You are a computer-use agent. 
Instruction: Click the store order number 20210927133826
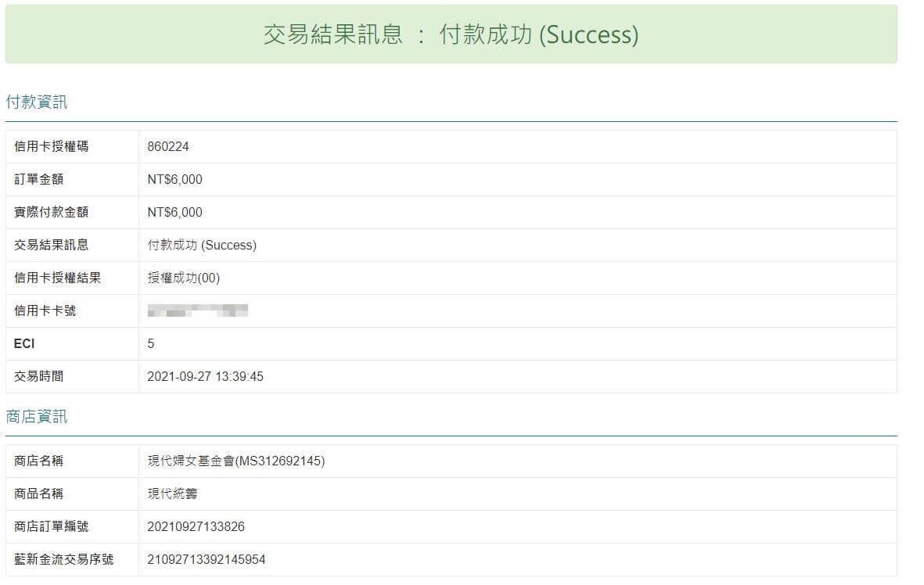point(196,526)
